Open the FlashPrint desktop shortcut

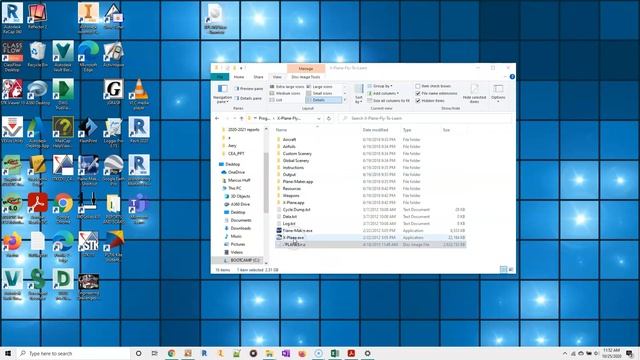click(88, 129)
